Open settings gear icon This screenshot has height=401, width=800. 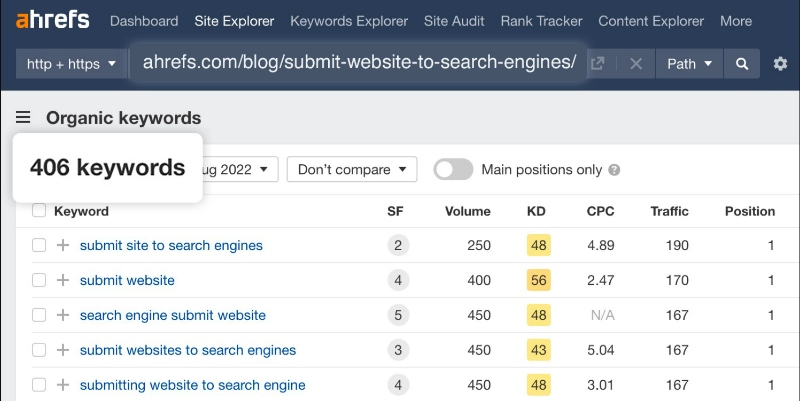[x=780, y=64]
